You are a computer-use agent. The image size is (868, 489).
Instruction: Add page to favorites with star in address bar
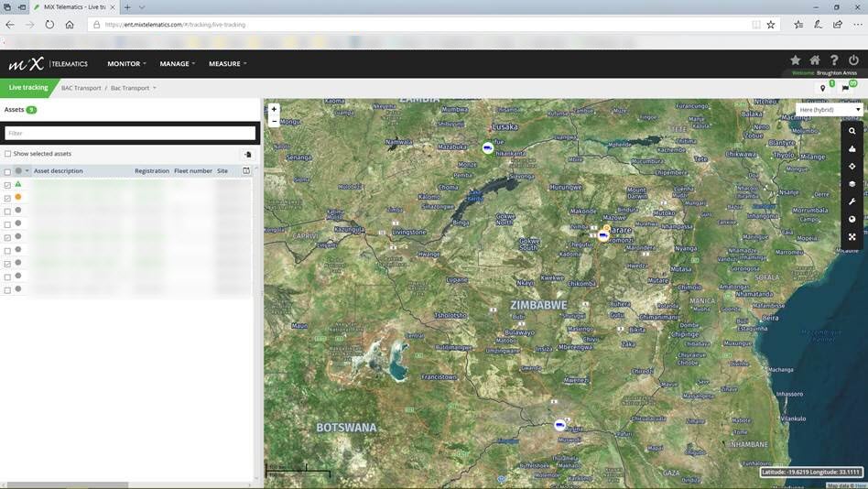(x=771, y=25)
